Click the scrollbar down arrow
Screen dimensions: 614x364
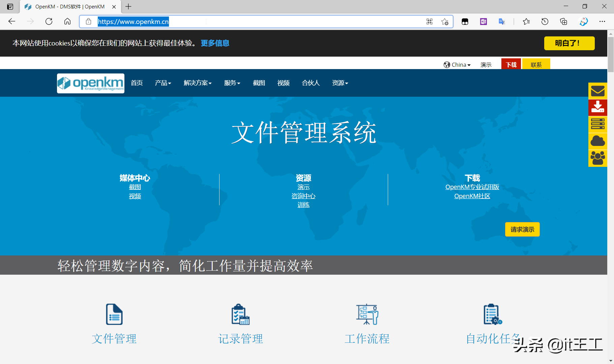click(611, 361)
